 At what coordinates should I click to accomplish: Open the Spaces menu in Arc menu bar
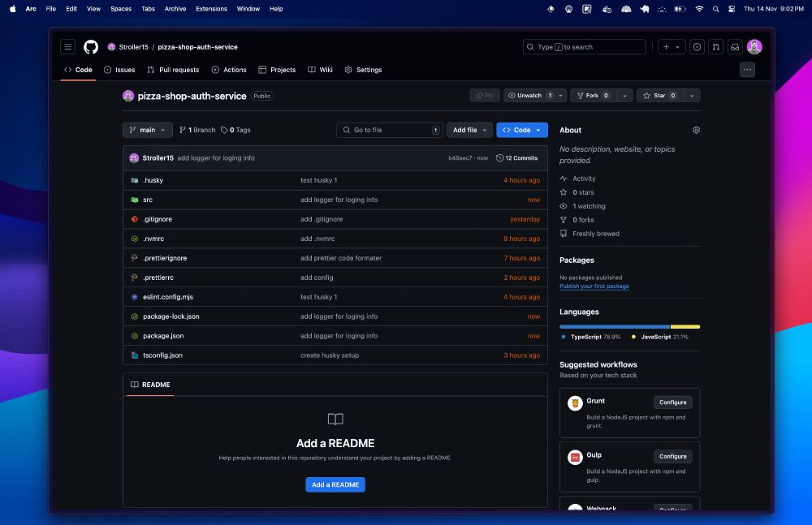pyautogui.click(x=121, y=9)
